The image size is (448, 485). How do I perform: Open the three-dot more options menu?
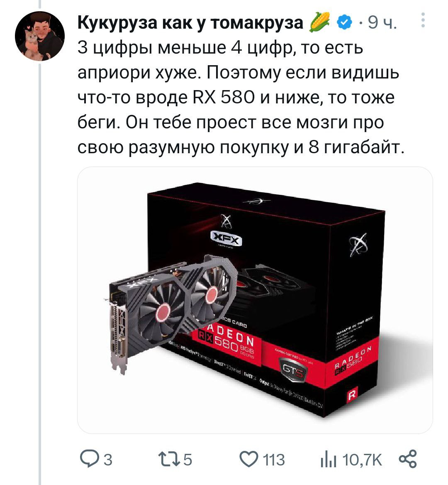pyautogui.click(x=423, y=20)
